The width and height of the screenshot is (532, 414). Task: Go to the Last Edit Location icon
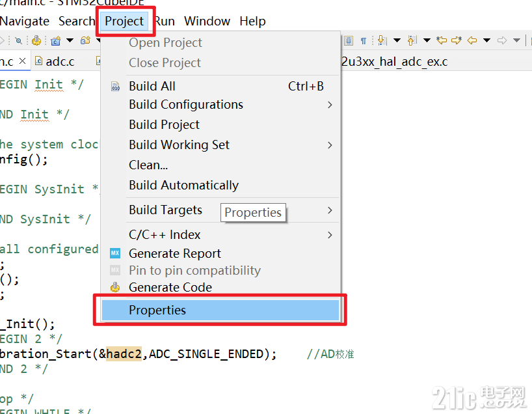click(x=442, y=40)
